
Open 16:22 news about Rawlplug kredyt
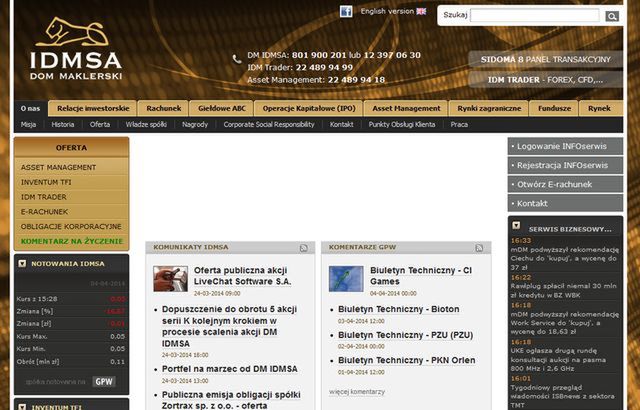click(x=564, y=290)
